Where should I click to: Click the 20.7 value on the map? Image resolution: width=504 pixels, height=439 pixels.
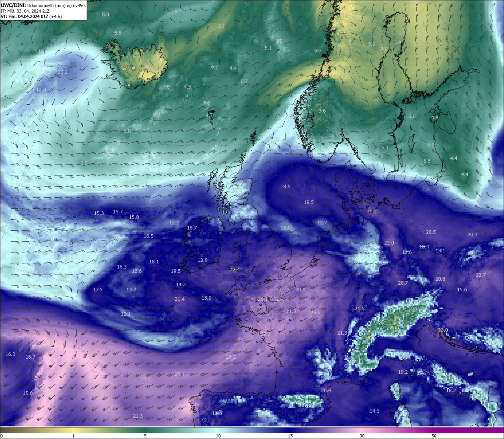(403, 283)
